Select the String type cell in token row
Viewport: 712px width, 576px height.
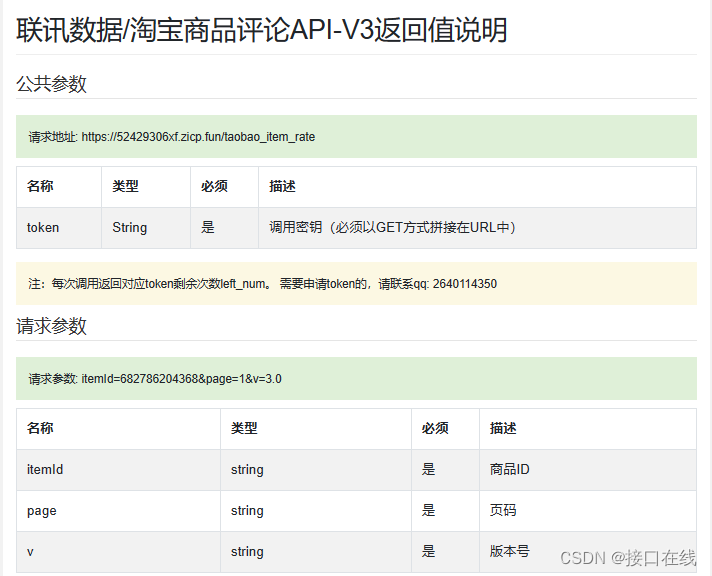[x=146, y=228]
